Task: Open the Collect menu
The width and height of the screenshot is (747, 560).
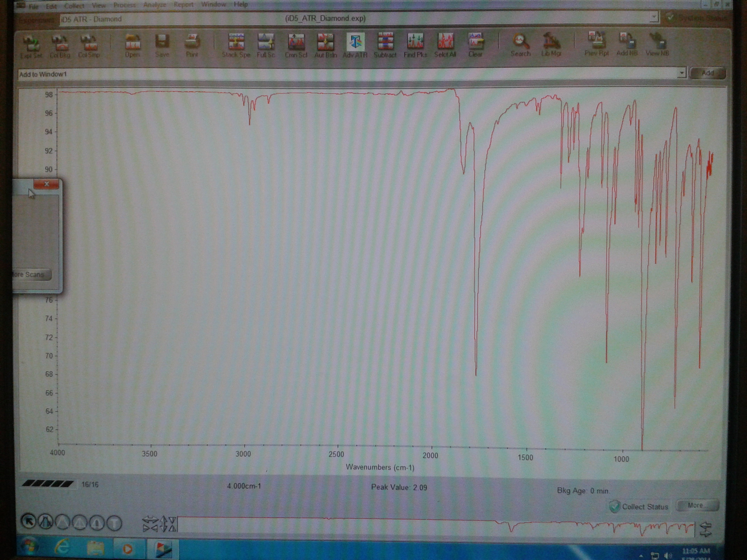Action: [x=74, y=6]
